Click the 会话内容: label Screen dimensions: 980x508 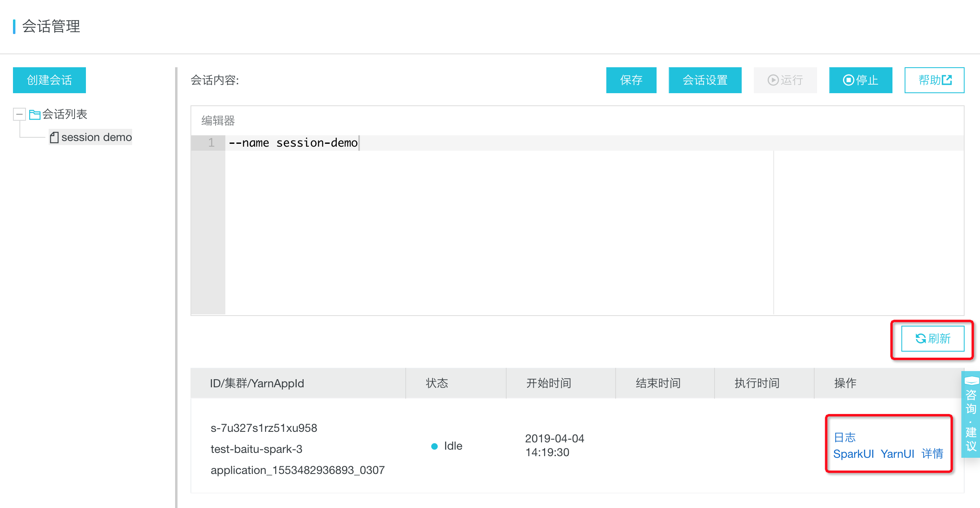click(215, 80)
